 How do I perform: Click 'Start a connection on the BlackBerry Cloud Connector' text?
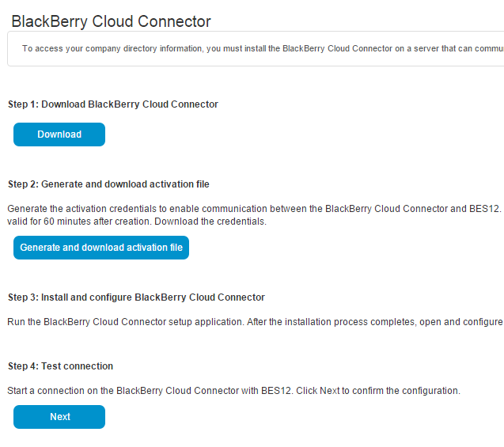coord(123,391)
